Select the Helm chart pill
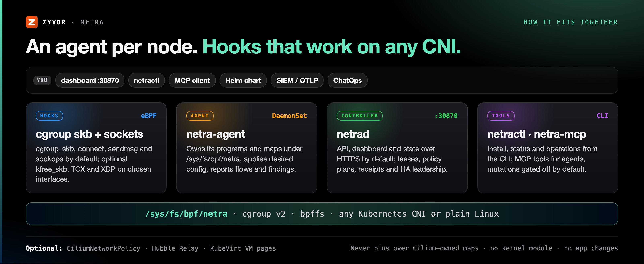Image resolution: width=644 pixels, height=264 pixels. 243,80
